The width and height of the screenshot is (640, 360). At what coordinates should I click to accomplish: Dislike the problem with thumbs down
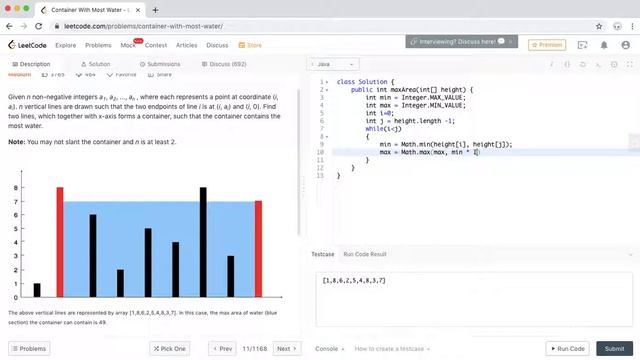click(x=85, y=75)
